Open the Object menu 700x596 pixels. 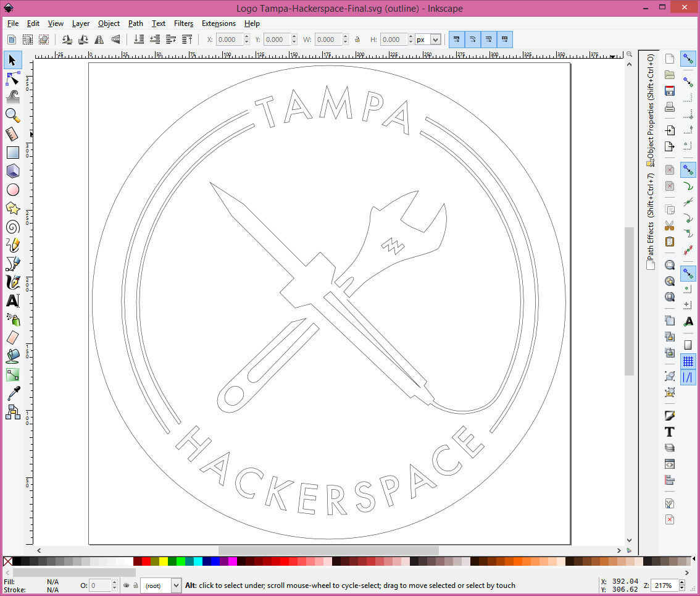click(x=109, y=23)
